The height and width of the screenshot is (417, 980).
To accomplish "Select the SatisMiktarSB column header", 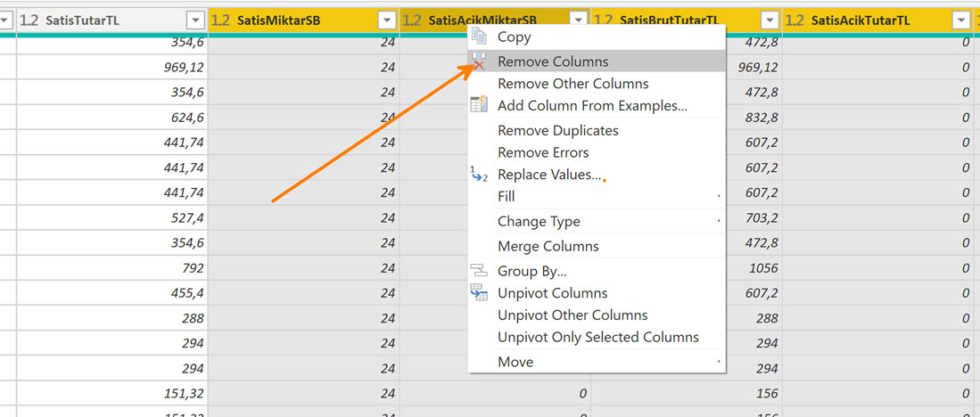I will click(x=304, y=20).
